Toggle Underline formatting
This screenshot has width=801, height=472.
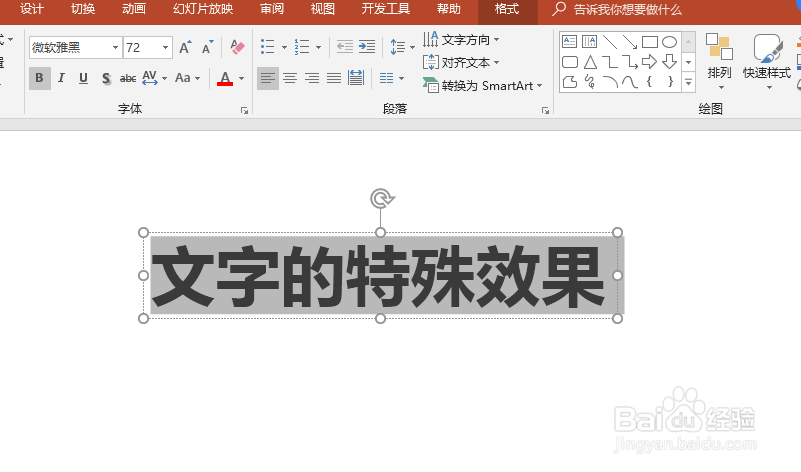point(83,78)
